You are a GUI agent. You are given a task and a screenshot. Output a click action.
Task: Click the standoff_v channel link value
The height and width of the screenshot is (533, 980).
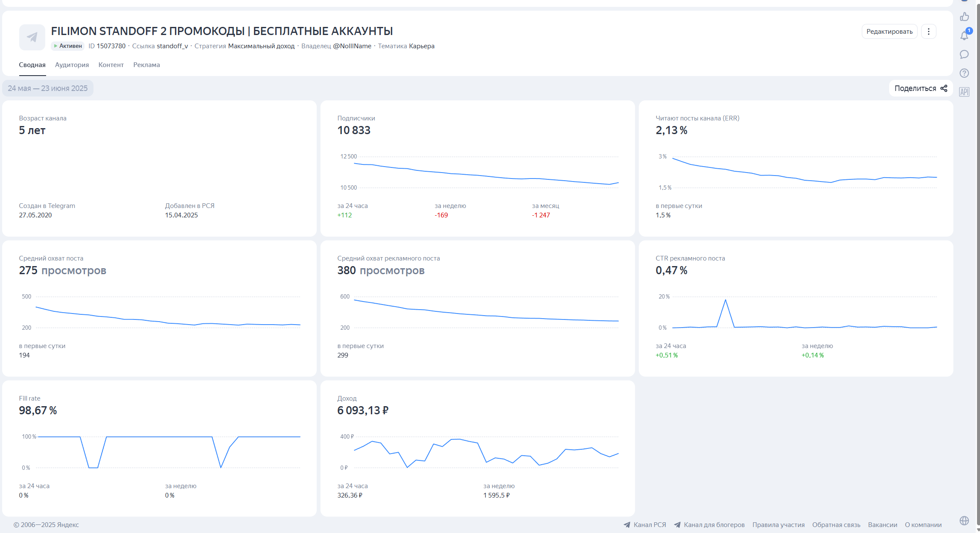click(172, 46)
